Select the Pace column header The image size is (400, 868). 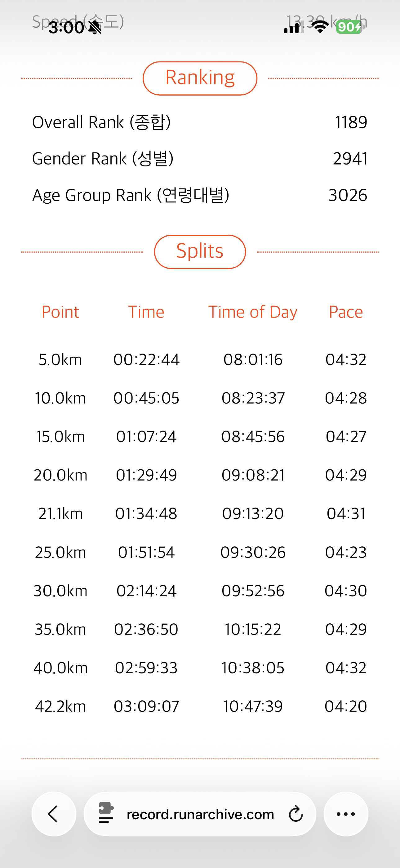tap(346, 312)
